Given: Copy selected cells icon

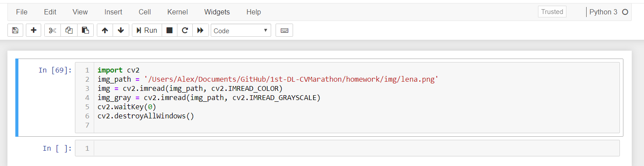Looking at the screenshot, I should click(x=69, y=31).
